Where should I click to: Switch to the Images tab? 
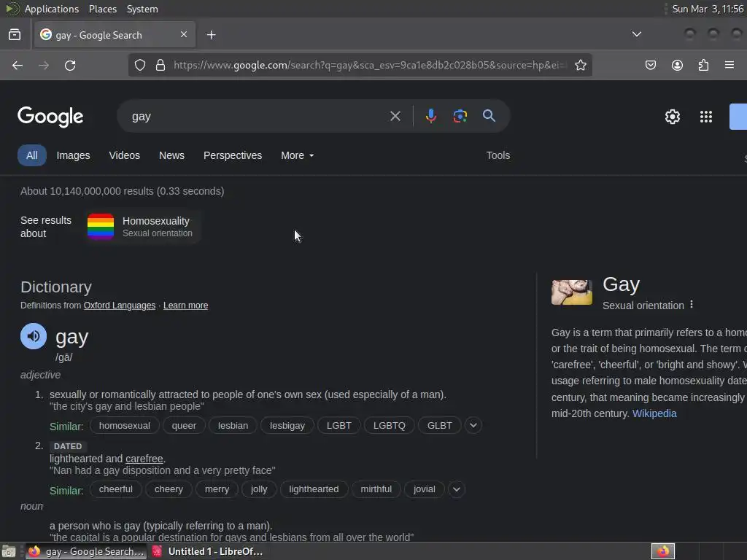(74, 155)
